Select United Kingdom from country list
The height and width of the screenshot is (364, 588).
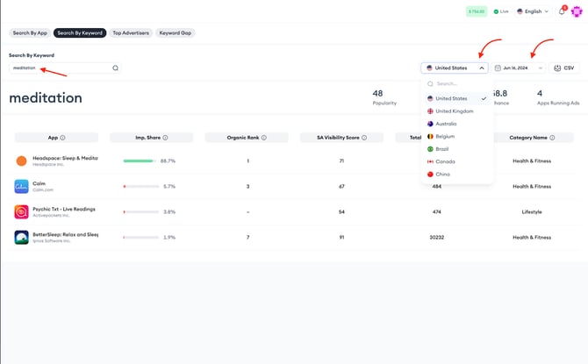[x=455, y=111]
